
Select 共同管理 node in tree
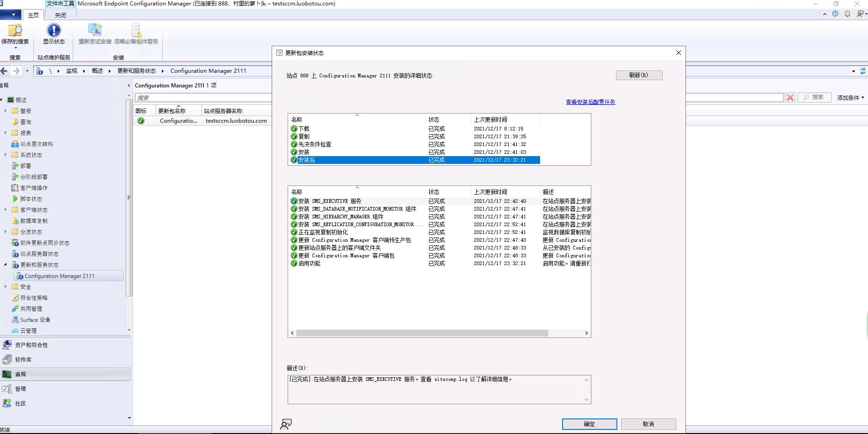[x=31, y=309]
